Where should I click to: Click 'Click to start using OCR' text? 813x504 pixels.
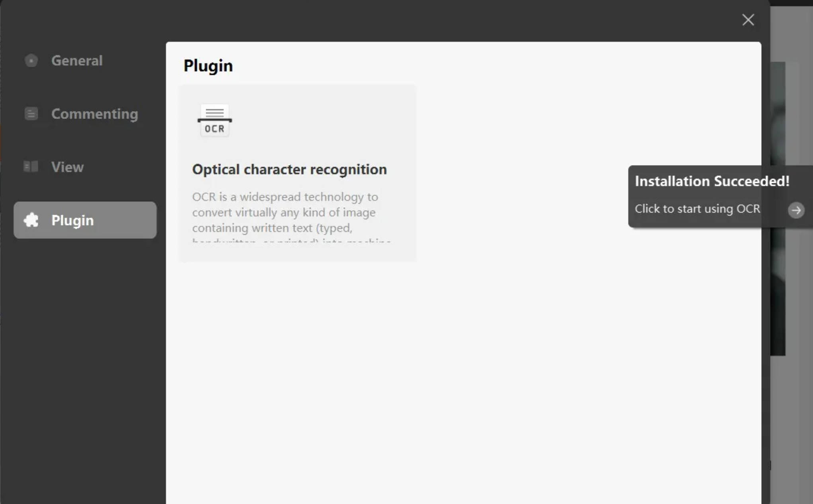697,209
